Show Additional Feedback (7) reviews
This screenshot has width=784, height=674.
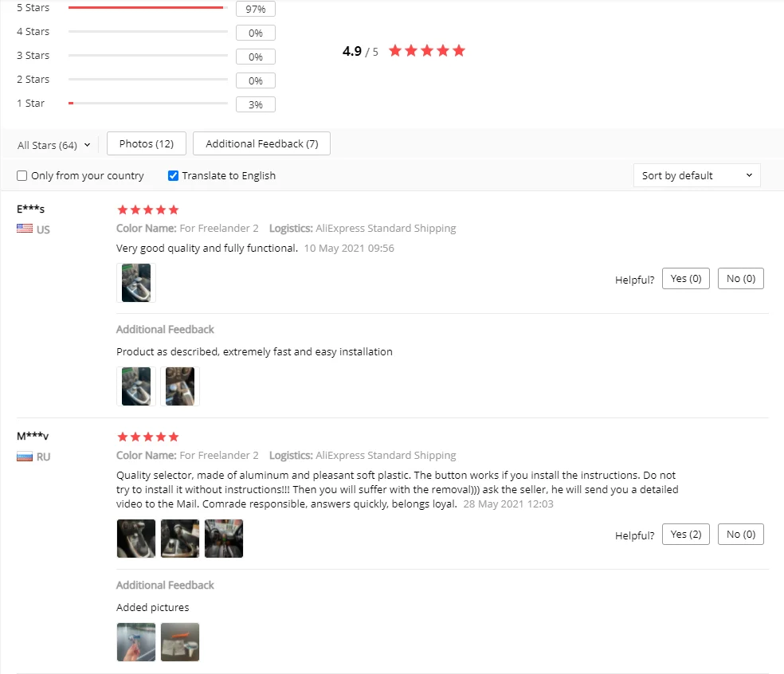point(261,143)
